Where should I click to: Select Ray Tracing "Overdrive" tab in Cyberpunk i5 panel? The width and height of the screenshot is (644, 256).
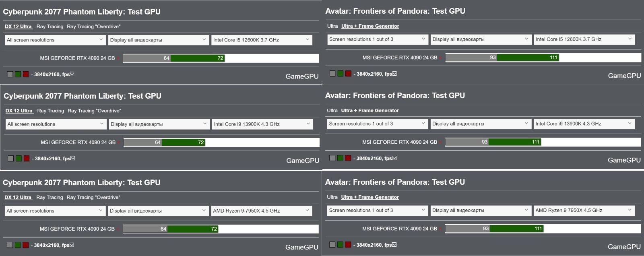94,27
